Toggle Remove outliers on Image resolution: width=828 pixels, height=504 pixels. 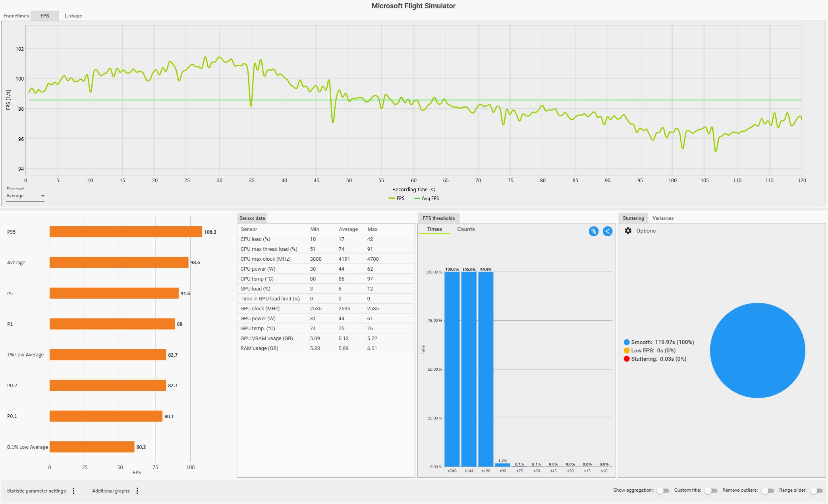(767, 491)
